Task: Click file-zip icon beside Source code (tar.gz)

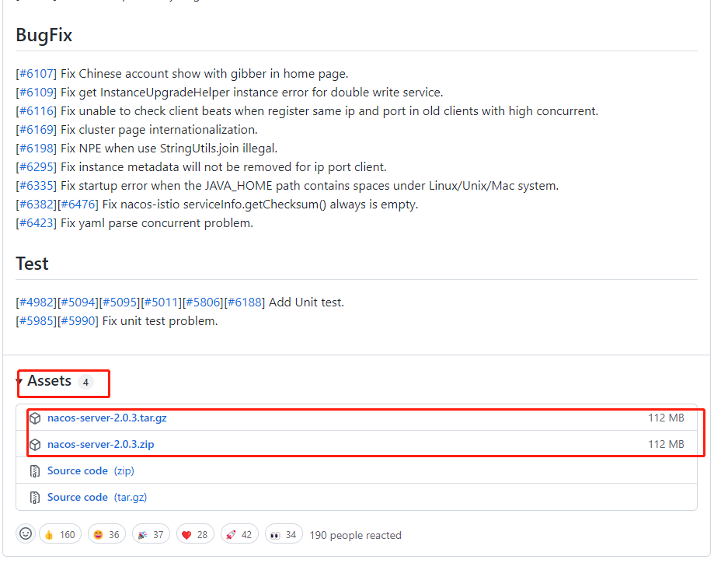Action: coord(35,498)
